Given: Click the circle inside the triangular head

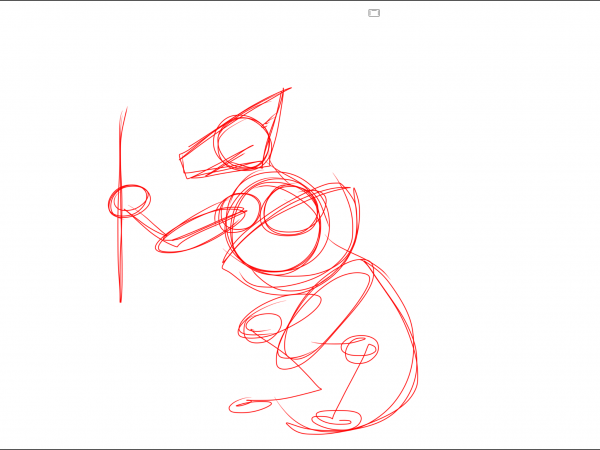Looking at the screenshot, I should tap(241, 142).
